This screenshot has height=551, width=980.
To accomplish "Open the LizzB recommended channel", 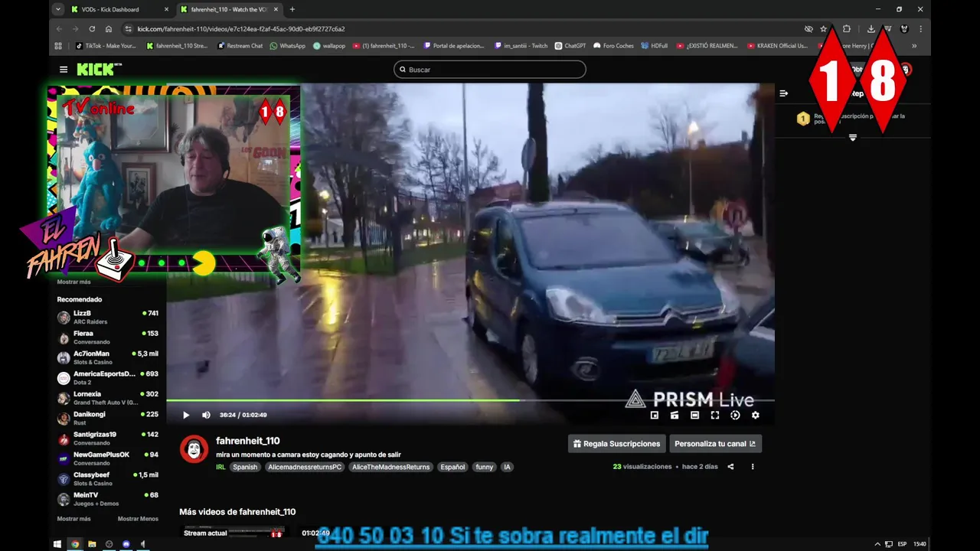I will point(108,317).
